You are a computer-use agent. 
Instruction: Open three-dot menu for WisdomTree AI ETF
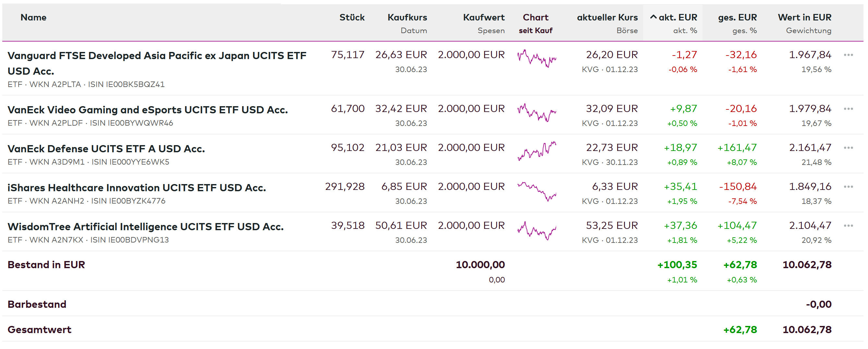point(848,226)
